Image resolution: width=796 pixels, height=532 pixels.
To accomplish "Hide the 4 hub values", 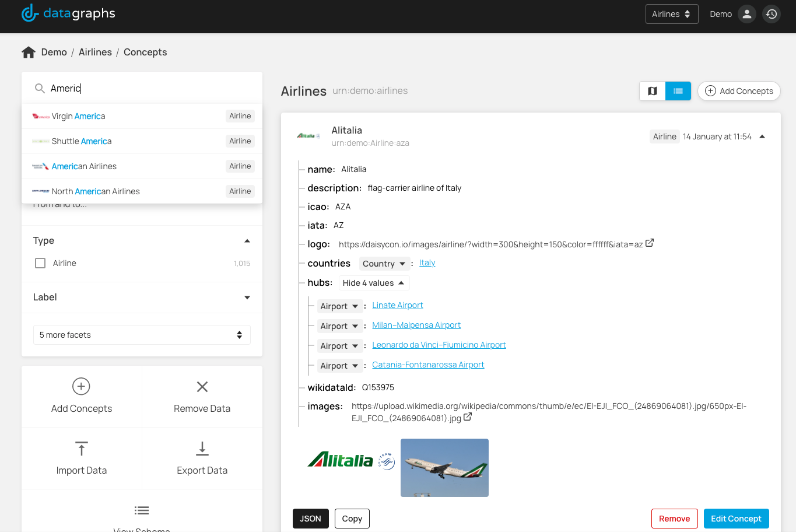I will pos(373,283).
